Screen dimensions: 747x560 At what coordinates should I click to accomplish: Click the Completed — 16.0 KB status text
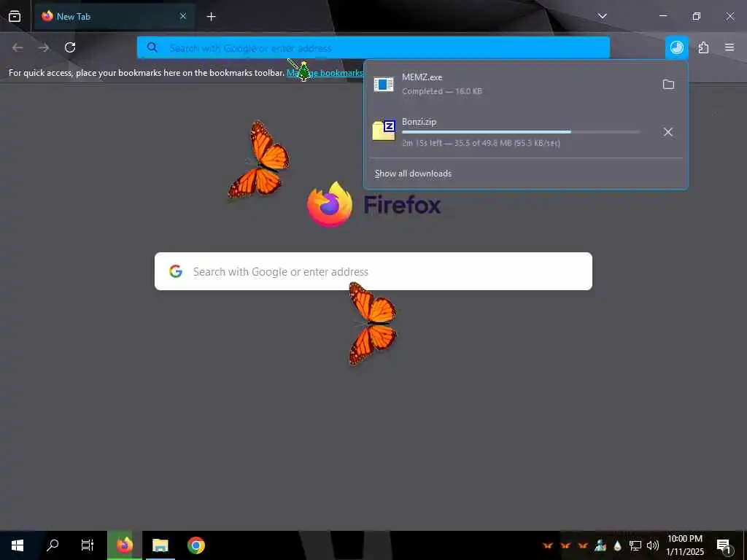coord(442,91)
